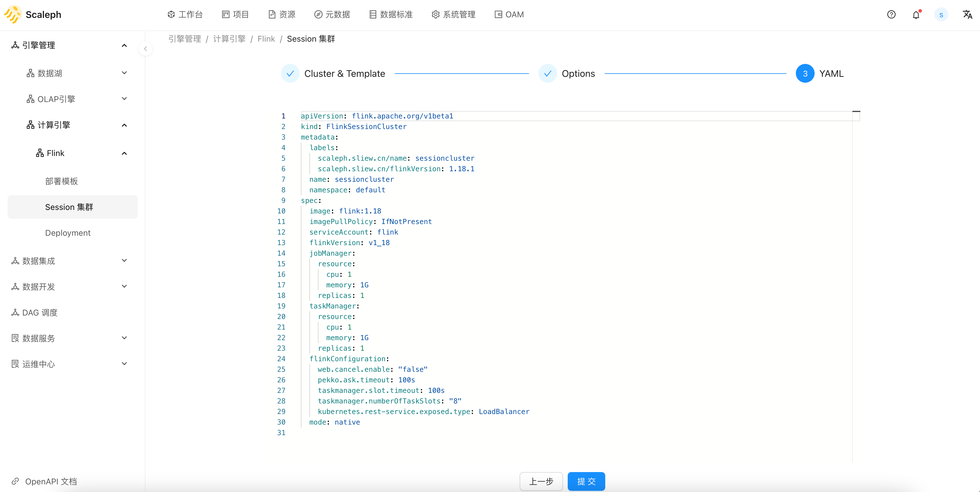Open the OpenAPI 文档 link

(51, 481)
